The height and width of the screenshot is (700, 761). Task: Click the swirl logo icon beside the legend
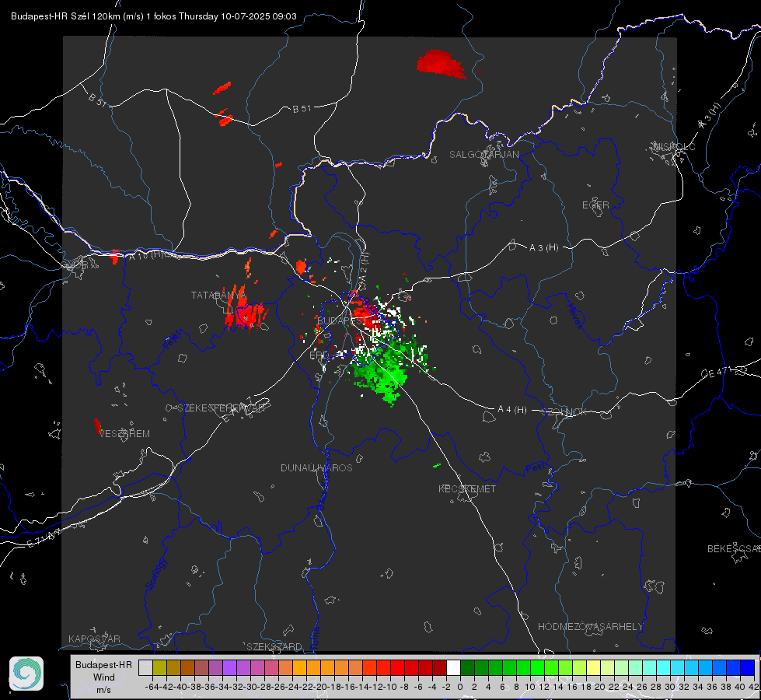coord(26,674)
